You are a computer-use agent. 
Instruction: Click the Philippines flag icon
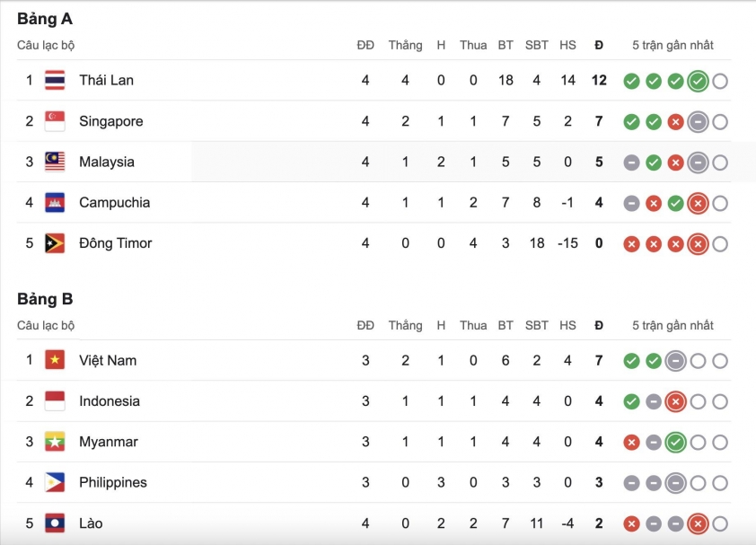pos(55,482)
